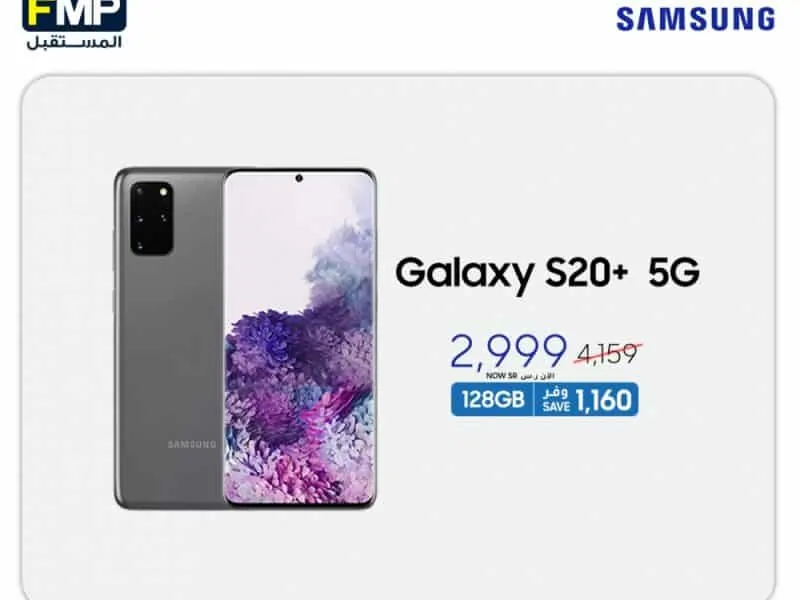Image resolution: width=800 pixels, height=600 pixels.
Task: Click the Arabic وفر text in badge
Action: [556, 393]
